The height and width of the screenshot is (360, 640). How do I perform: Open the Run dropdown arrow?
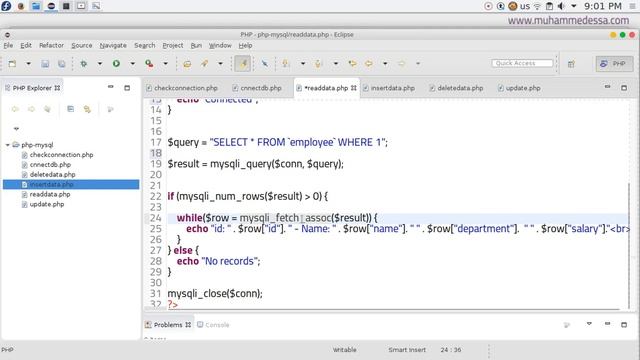click(133, 64)
